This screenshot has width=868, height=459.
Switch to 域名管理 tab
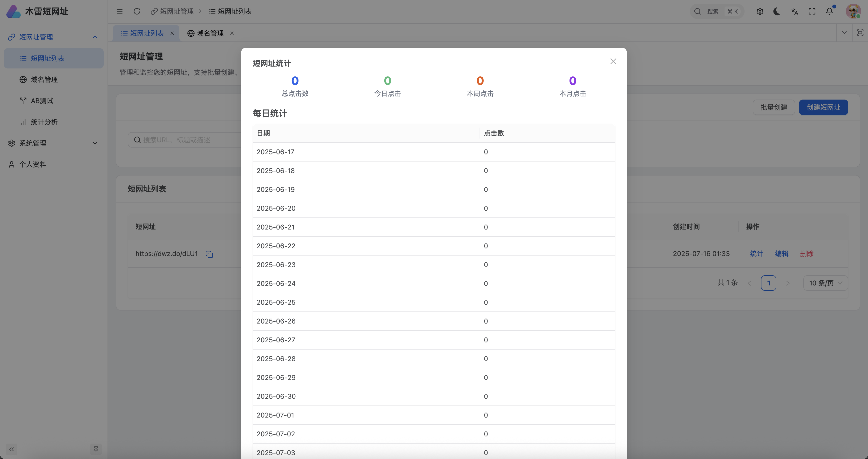click(210, 33)
